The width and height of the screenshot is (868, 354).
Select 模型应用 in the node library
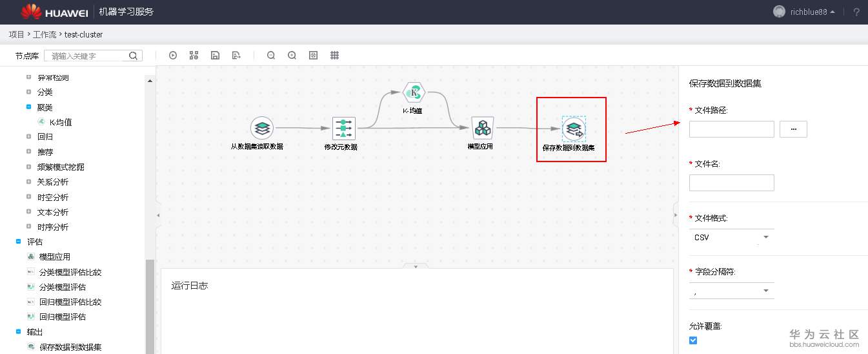tap(55, 256)
